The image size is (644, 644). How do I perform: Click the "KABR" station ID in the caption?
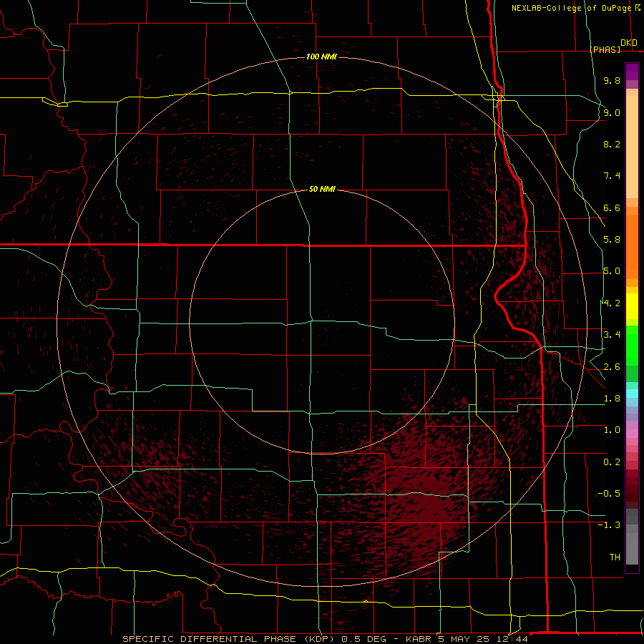tap(418, 639)
